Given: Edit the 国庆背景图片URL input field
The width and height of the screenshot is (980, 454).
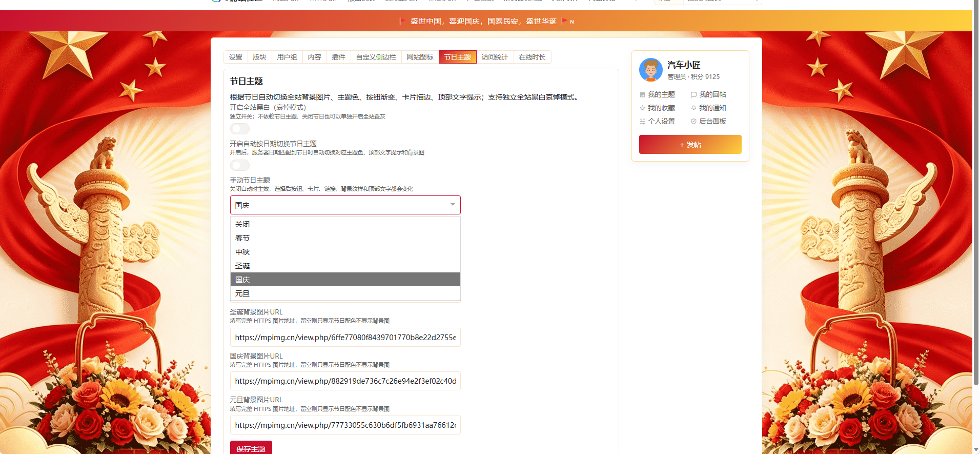Looking at the screenshot, I should point(345,381).
